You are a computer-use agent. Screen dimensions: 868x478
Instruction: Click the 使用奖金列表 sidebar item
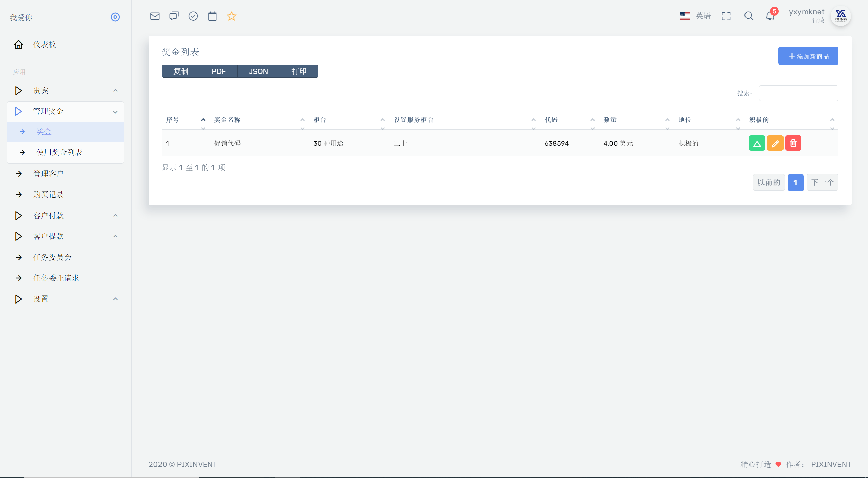click(58, 152)
